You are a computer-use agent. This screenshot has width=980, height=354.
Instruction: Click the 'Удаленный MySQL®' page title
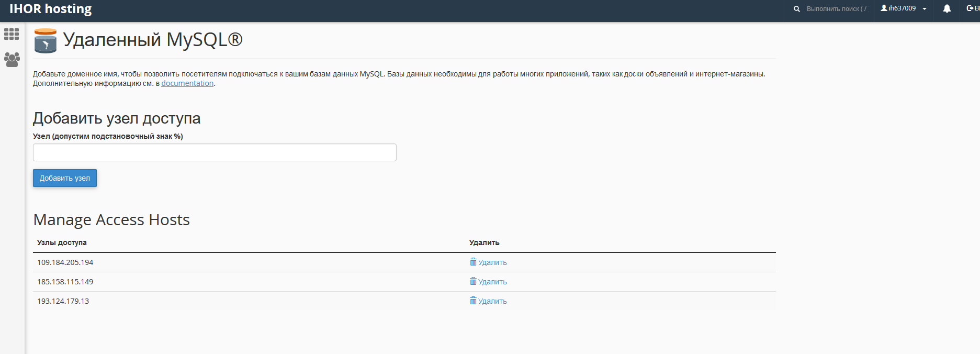(153, 40)
